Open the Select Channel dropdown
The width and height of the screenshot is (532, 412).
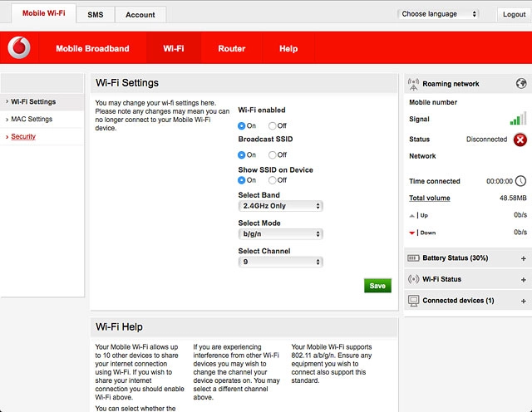click(280, 262)
